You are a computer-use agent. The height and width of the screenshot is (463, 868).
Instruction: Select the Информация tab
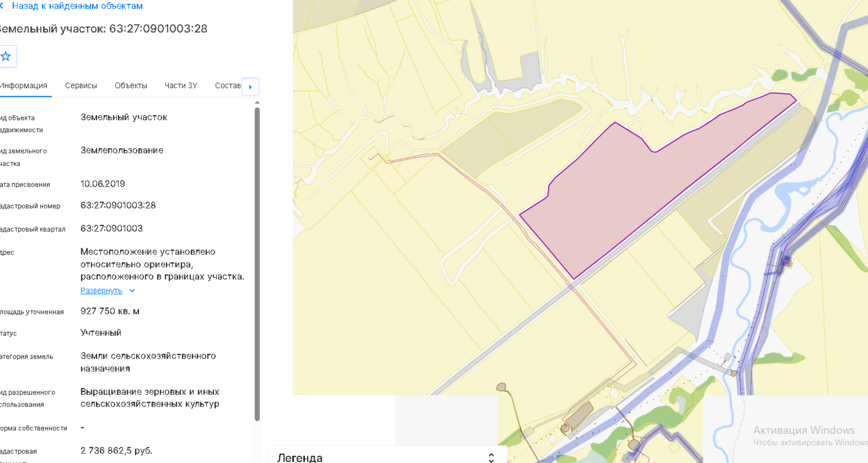[x=24, y=86]
